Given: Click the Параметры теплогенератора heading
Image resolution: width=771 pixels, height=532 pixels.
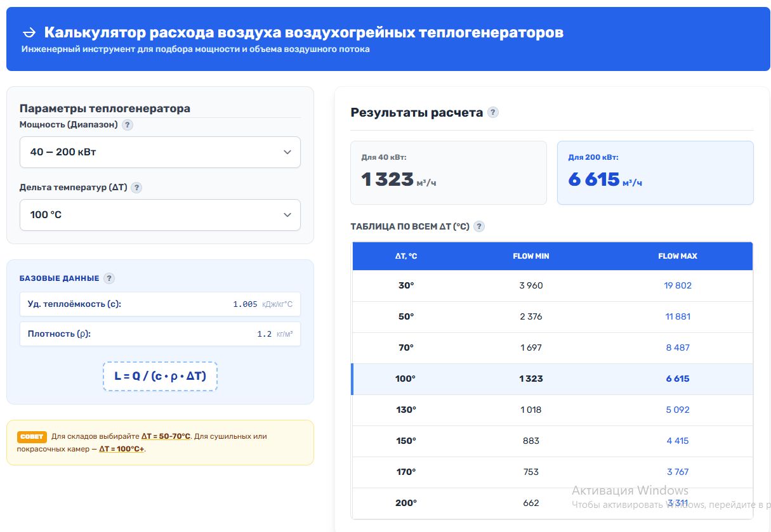Looking at the screenshot, I should (105, 108).
